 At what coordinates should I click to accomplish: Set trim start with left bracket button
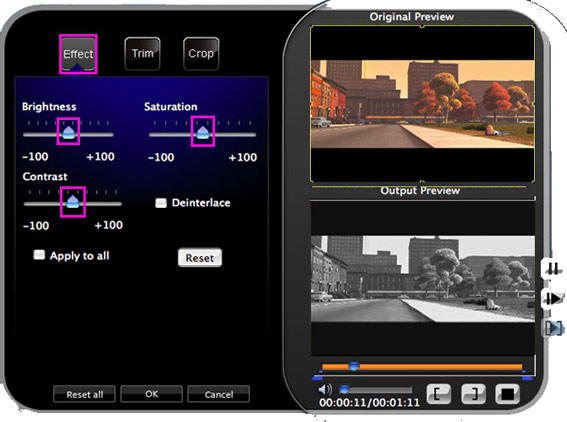pyautogui.click(x=439, y=393)
